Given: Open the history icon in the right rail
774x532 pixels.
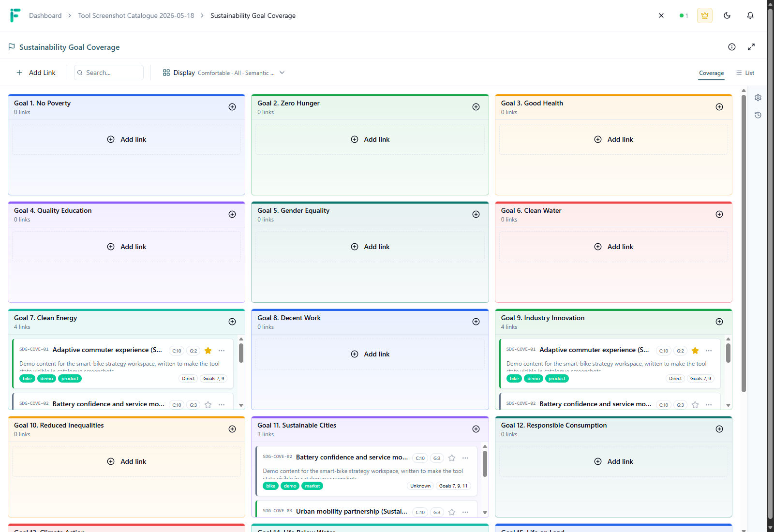Looking at the screenshot, I should click(758, 115).
